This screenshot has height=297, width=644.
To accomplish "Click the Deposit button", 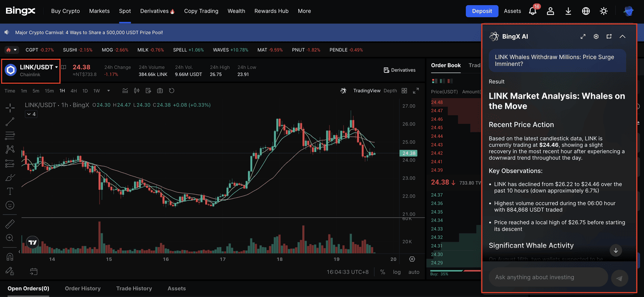I will (x=482, y=11).
